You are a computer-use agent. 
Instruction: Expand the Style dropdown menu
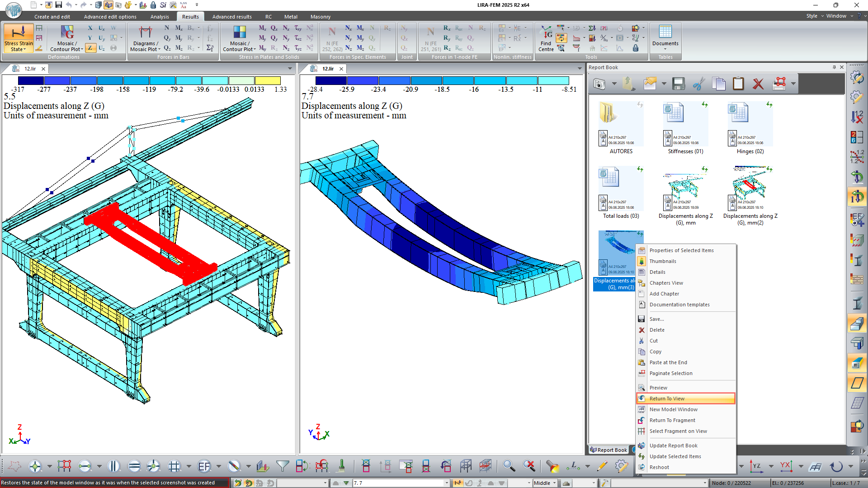click(x=814, y=16)
